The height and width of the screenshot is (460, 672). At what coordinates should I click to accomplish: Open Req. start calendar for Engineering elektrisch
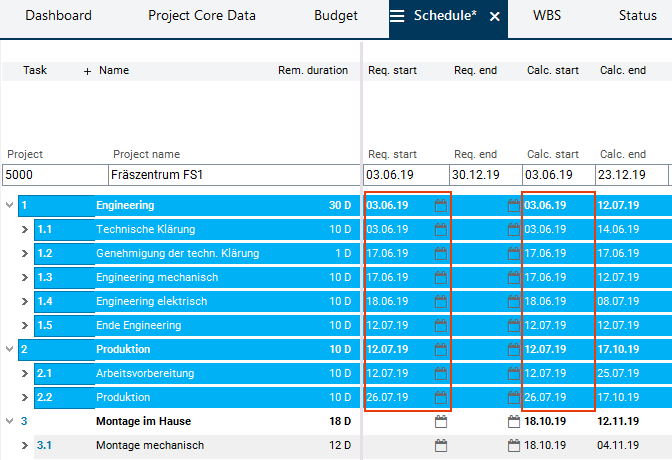441,301
